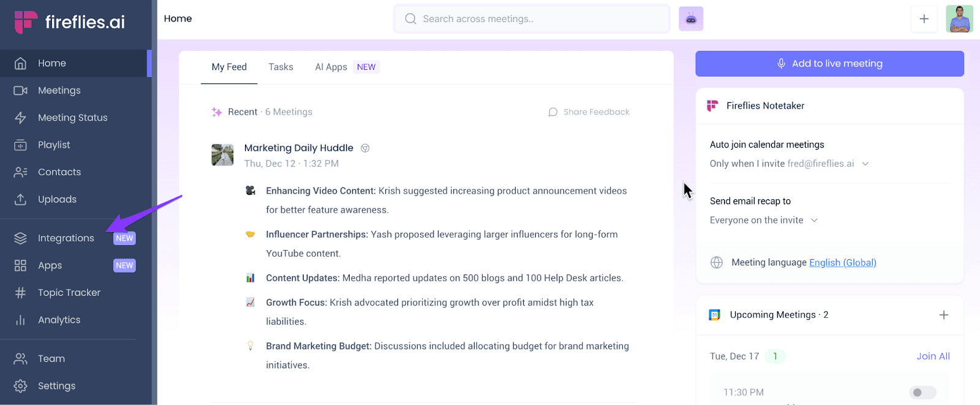Click the Upcoming Meetings calendar icon
980x405 pixels.
(x=714, y=315)
